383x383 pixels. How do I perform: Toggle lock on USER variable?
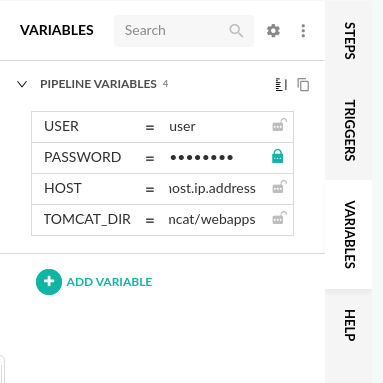279,125
